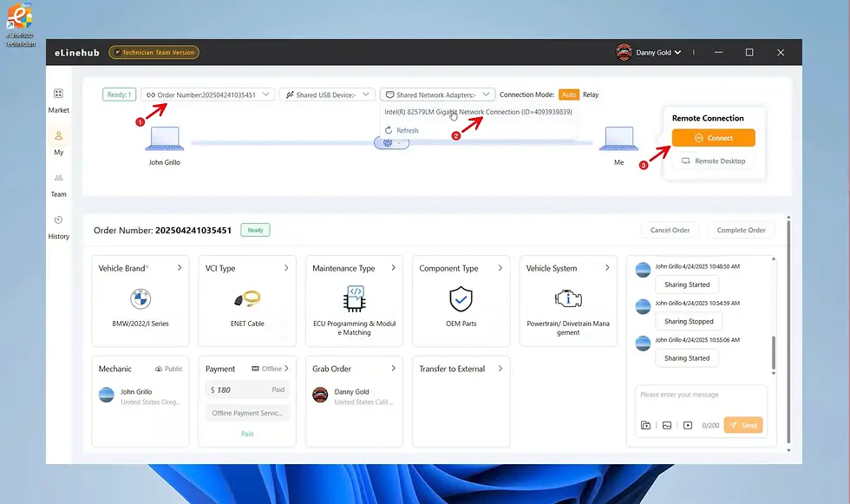Set Connection Mode to Relay
Viewport: 850px width, 504px height.
coord(591,95)
